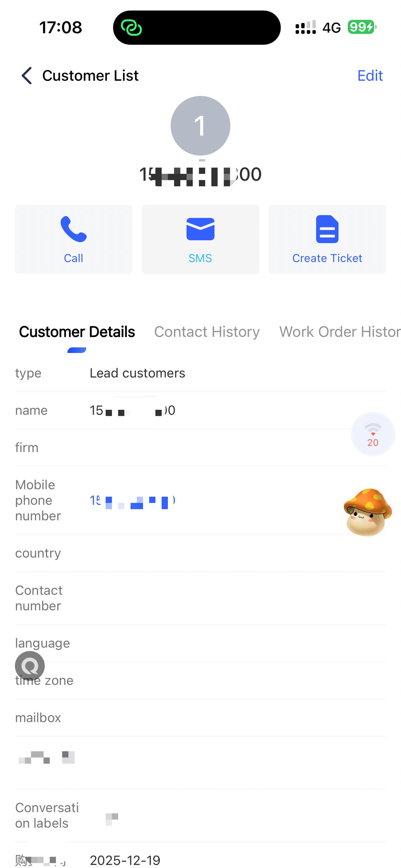Send an SMS using the envelope icon
Image resolution: width=401 pixels, height=868 pixels.
coord(200,239)
